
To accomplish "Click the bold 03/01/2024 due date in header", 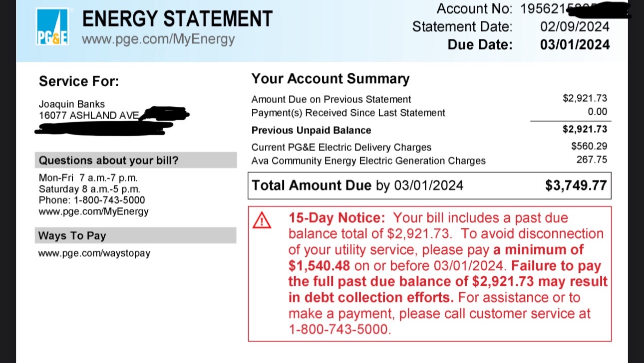I will [x=575, y=45].
